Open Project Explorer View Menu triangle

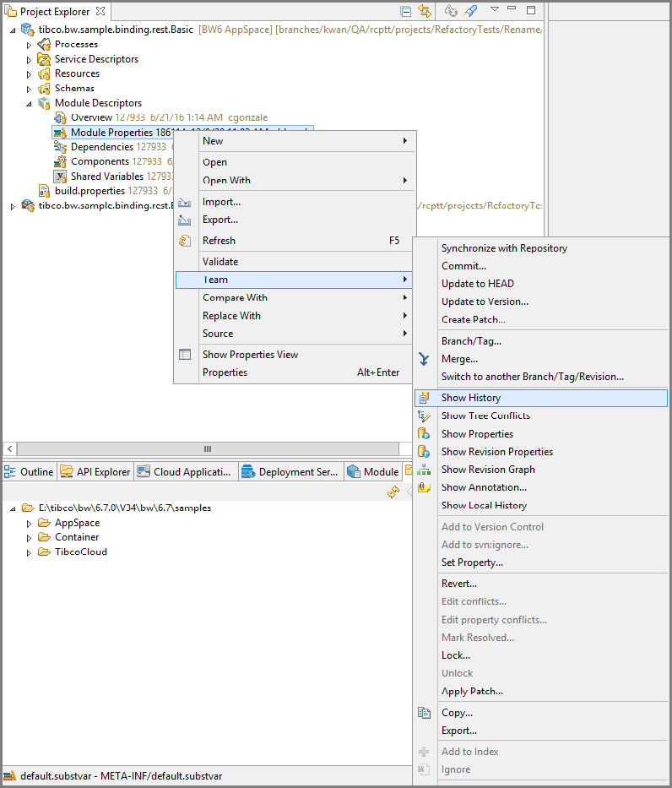(x=495, y=9)
